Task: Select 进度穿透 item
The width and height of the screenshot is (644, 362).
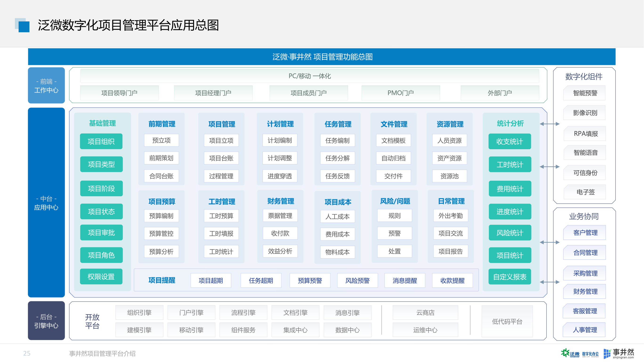Action: (x=280, y=176)
